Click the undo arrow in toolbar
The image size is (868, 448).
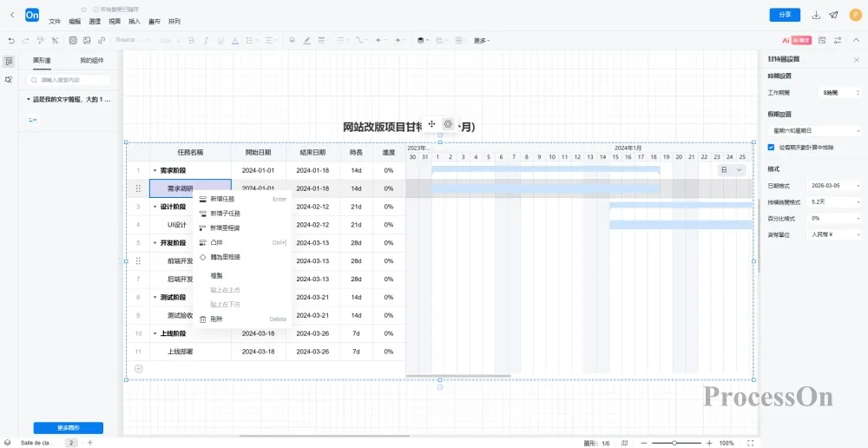(11, 40)
